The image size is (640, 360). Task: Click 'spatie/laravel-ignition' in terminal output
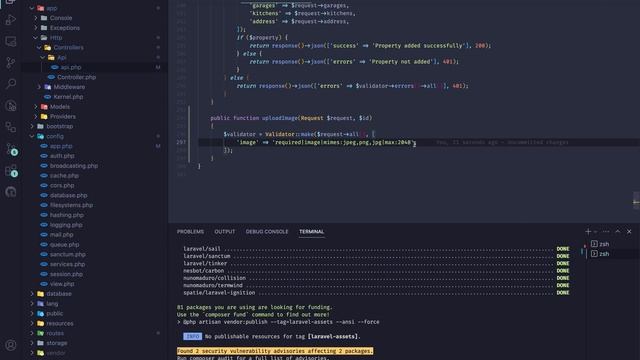219,293
